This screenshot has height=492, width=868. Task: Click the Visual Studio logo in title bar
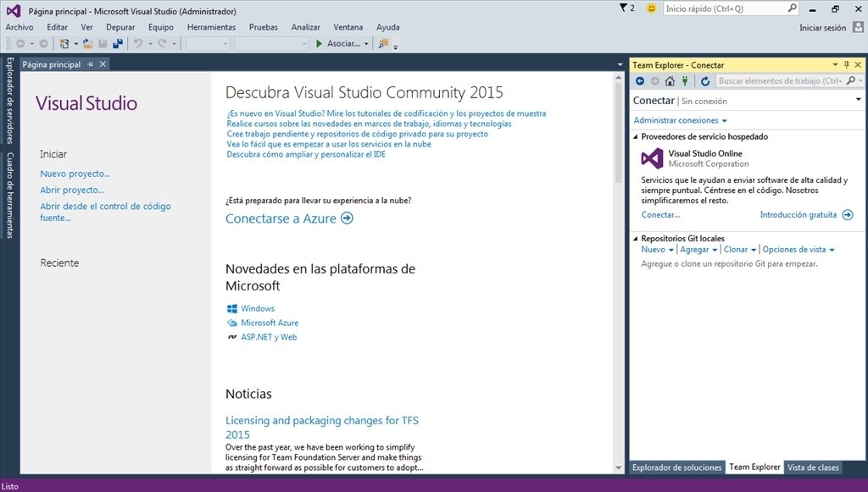coord(14,11)
